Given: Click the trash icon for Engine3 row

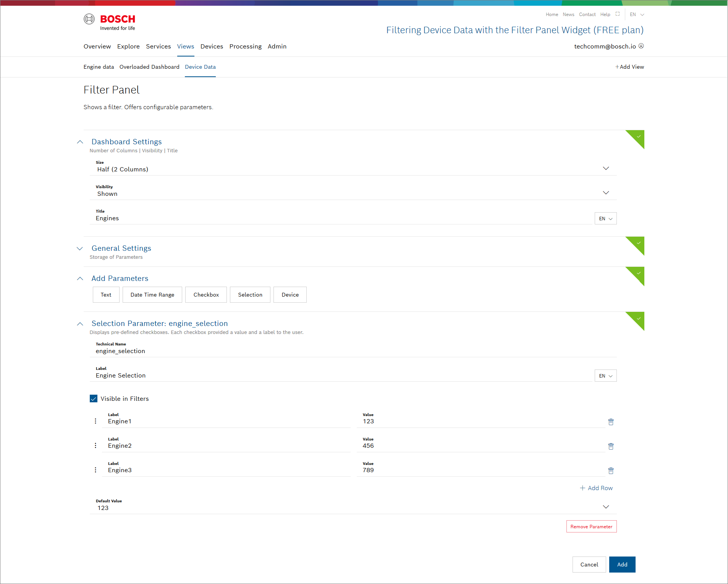Looking at the screenshot, I should tap(611, 471).
